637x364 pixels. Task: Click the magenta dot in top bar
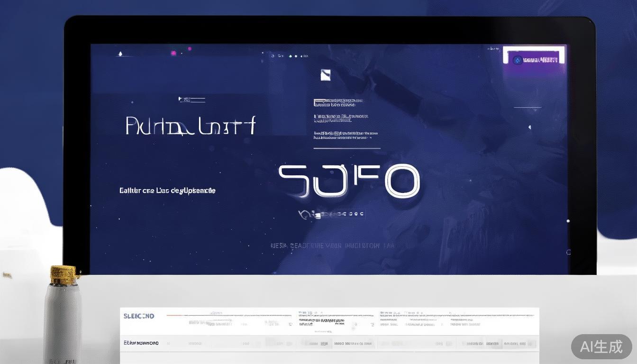[190, 49]
